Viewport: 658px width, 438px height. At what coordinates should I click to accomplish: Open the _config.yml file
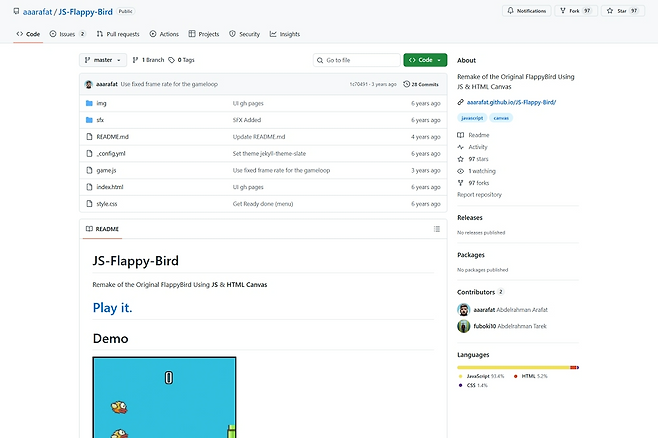pos(111,154)
